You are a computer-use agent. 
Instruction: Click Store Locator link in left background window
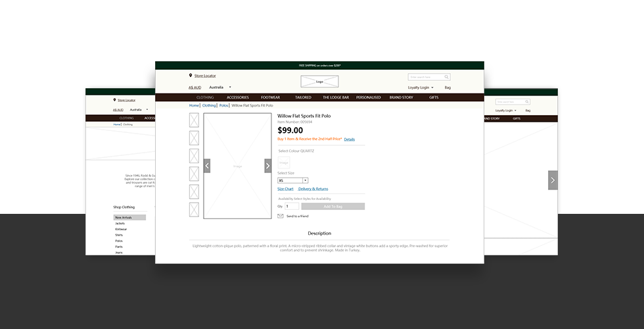126,100
